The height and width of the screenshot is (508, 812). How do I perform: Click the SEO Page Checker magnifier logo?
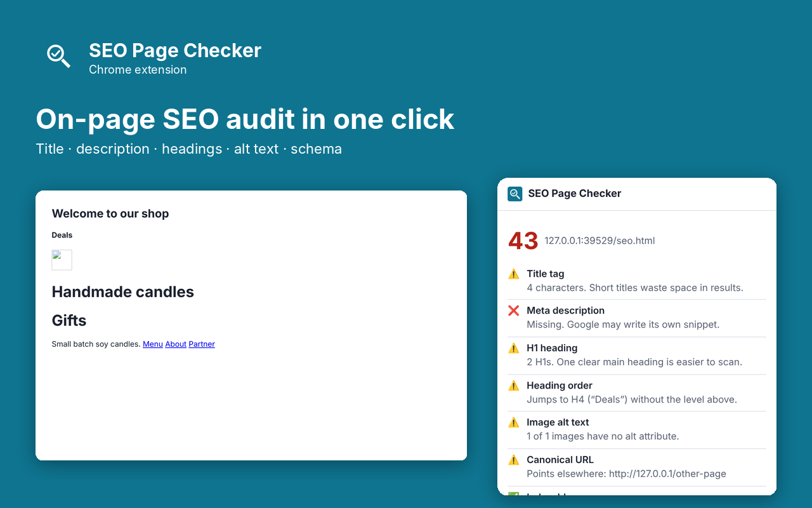click(x=58, y=56)
